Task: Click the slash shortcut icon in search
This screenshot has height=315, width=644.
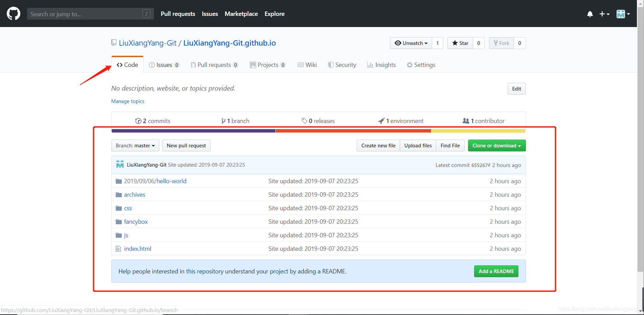Action: [147, 14]
